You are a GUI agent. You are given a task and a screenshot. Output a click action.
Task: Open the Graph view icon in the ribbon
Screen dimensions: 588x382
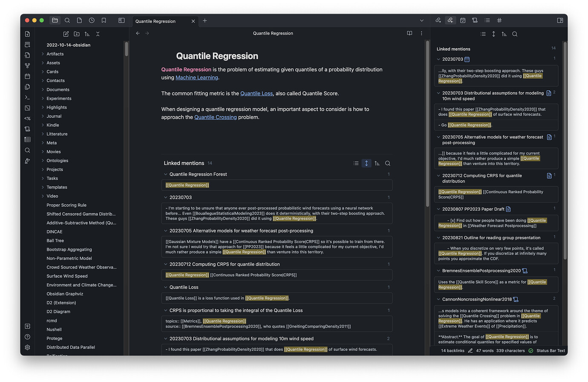[27, 66]
